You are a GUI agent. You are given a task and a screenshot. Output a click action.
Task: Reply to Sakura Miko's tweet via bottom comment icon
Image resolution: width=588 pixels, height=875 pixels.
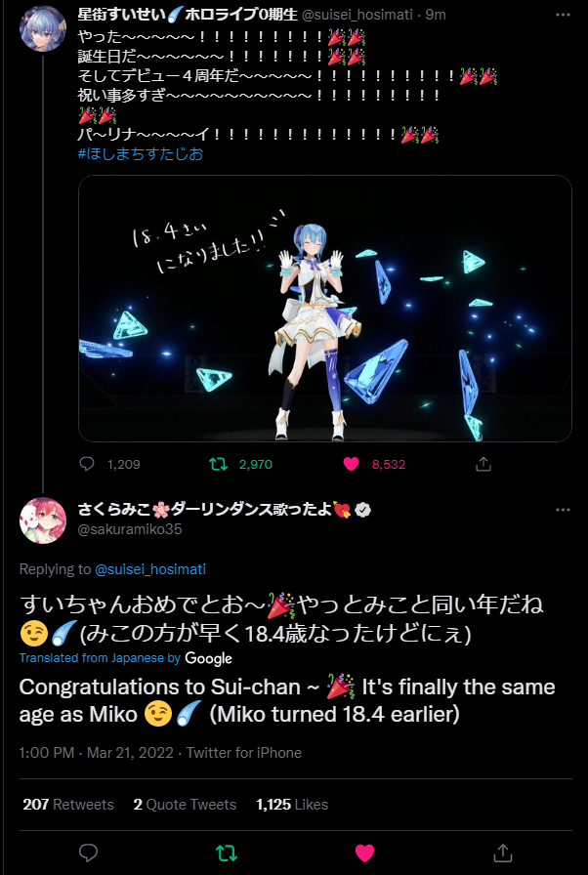(89, 853)
